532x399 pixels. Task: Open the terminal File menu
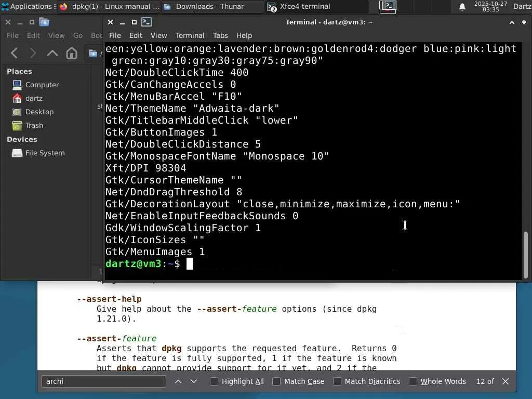115,35
